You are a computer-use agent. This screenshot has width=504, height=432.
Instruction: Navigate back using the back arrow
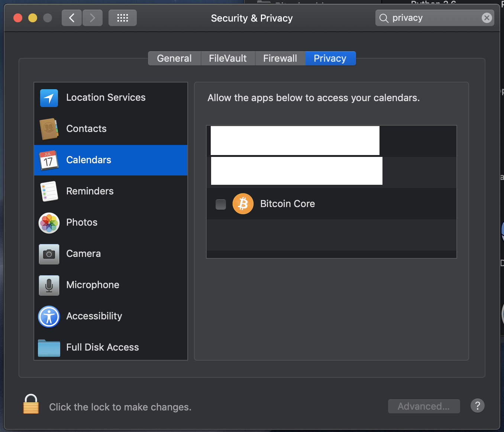coord(71,17)
